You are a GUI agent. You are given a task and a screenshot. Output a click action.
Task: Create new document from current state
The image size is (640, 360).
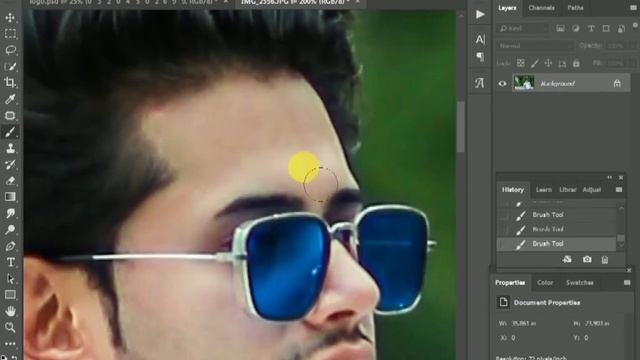[x=567, y=259]
